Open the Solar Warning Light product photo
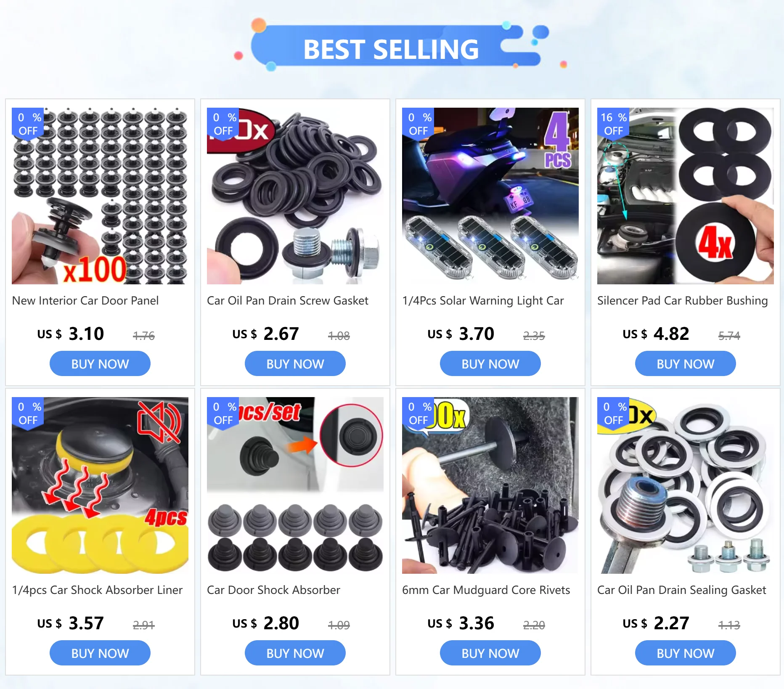The image size is (784, 689). pos(490,196)
